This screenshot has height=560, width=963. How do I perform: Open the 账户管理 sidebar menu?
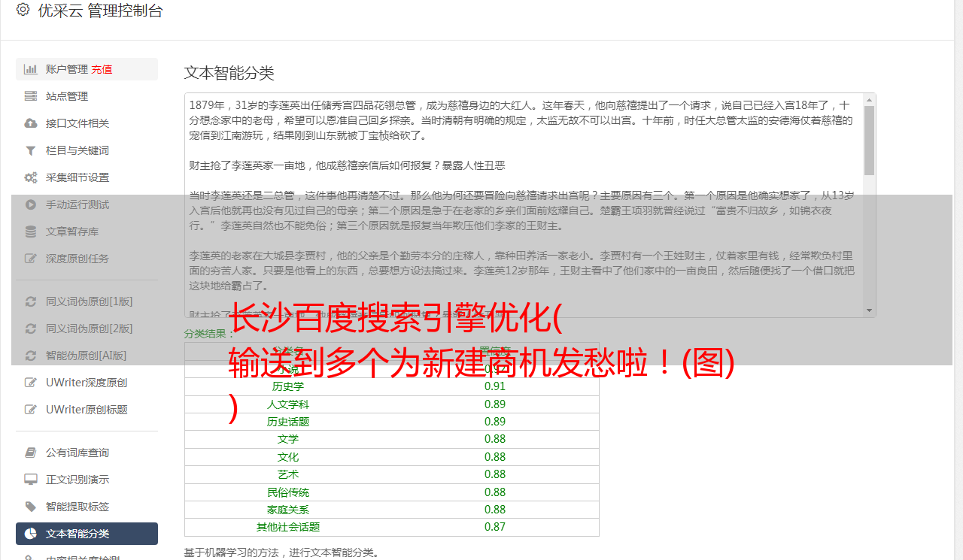tap(87, 69)
